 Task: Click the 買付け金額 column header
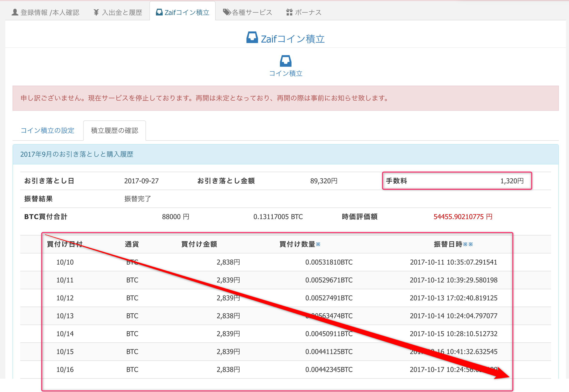click(x=199, y=244)
